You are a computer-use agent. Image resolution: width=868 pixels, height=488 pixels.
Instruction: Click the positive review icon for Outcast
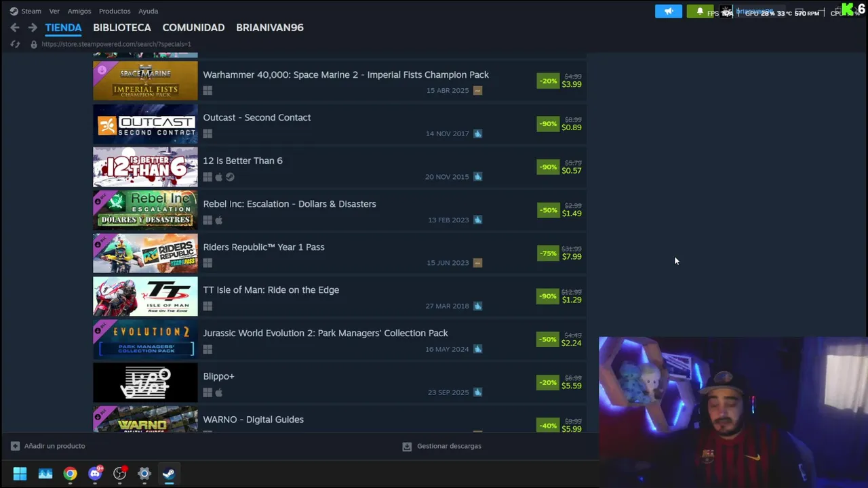(477, 134)
